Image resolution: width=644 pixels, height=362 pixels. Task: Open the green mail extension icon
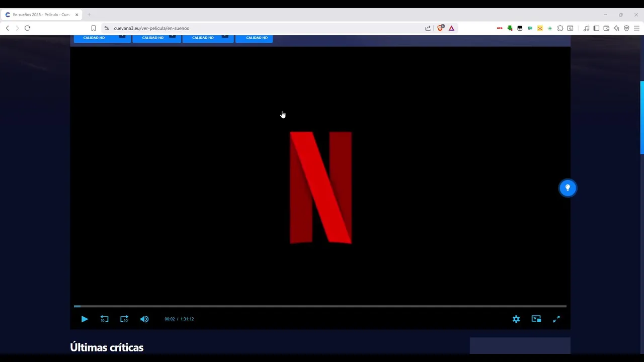[x=530, y=28]
